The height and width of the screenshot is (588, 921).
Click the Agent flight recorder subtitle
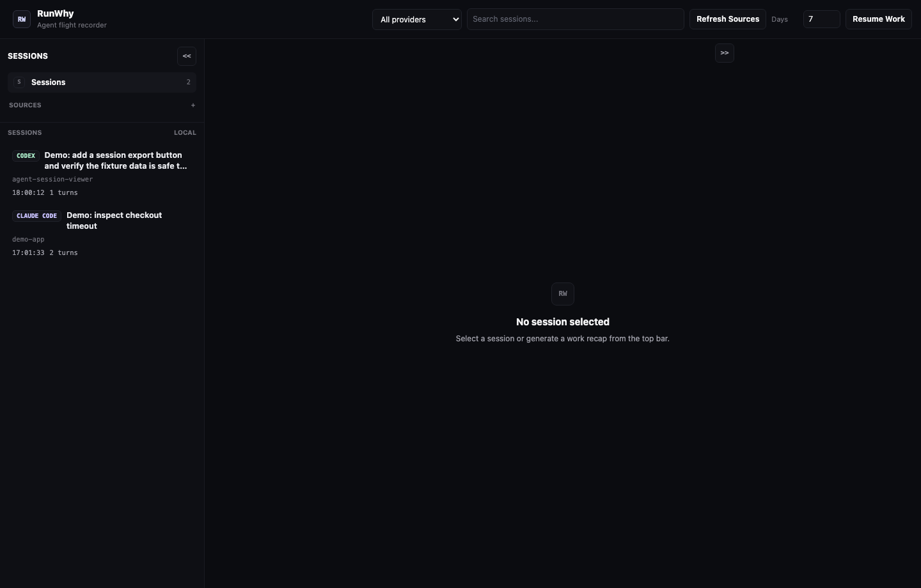[72, 26]
